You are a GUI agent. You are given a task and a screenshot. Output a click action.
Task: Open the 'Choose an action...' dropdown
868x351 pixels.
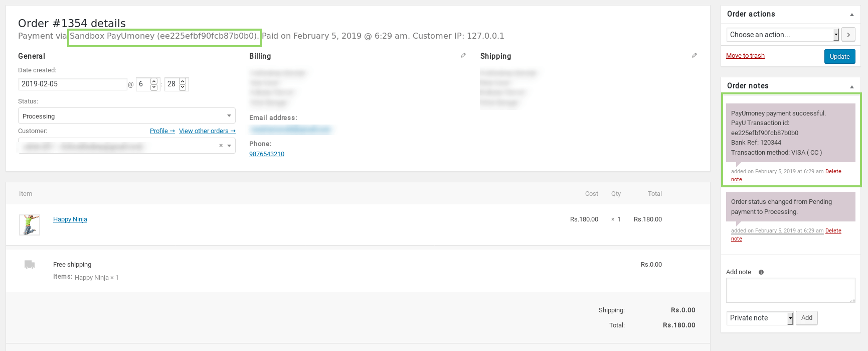tap(782, 35)
